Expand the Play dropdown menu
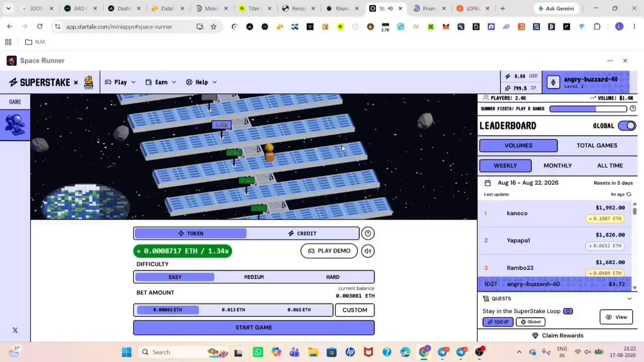This screenshot has width=644, height=362. (x=121, y=82)
